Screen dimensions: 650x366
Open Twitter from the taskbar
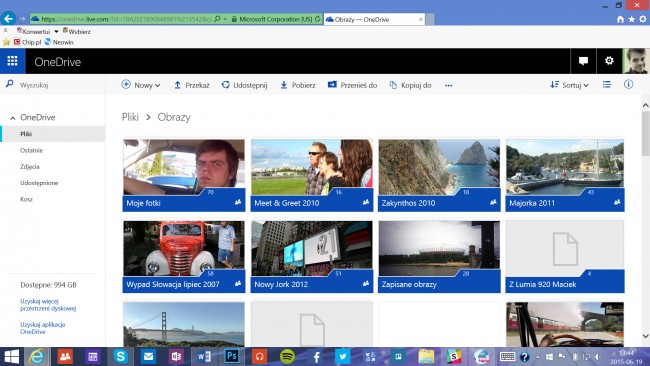click(x=342, y=356)
